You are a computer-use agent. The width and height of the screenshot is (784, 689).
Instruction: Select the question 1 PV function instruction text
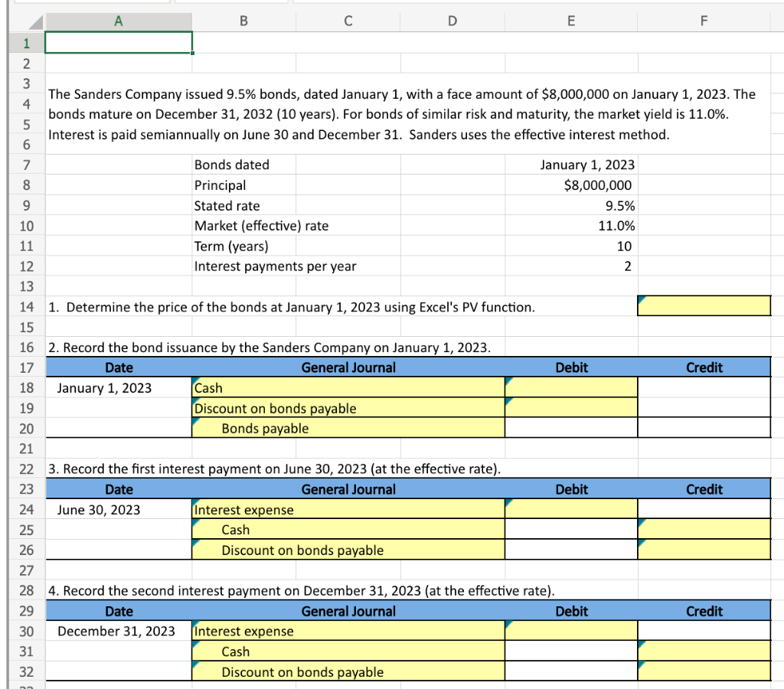click(x=292, y=307)
